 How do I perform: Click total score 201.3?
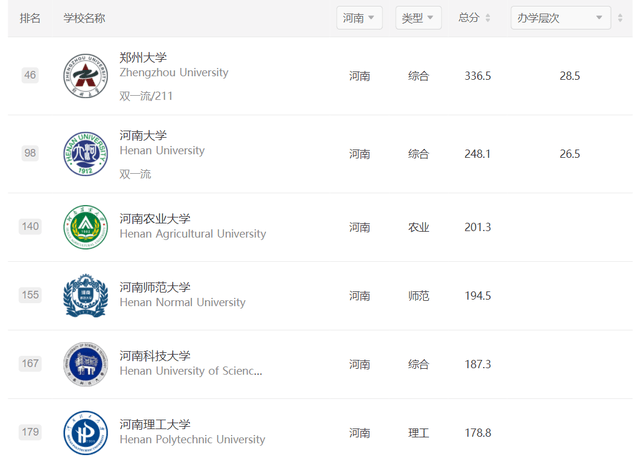tap(478, 227)
